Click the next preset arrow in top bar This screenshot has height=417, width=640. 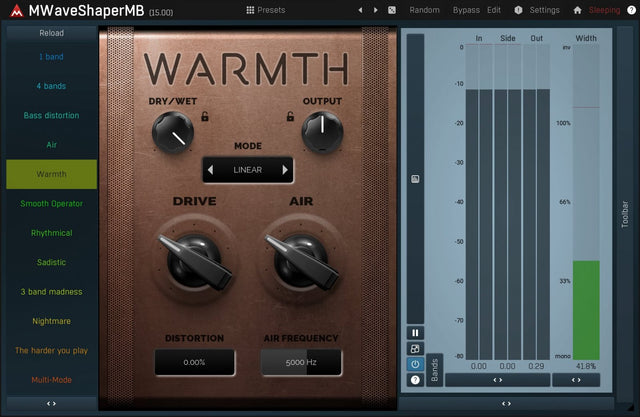click(x=376, y=10)
